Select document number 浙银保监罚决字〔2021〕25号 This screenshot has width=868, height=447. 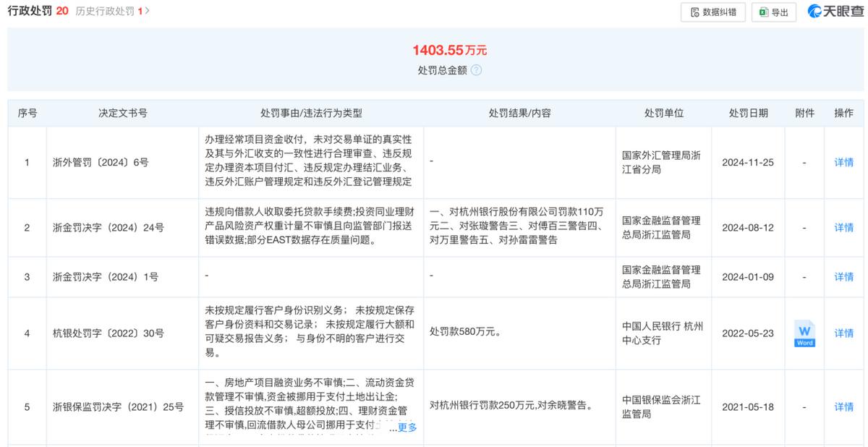119,407
